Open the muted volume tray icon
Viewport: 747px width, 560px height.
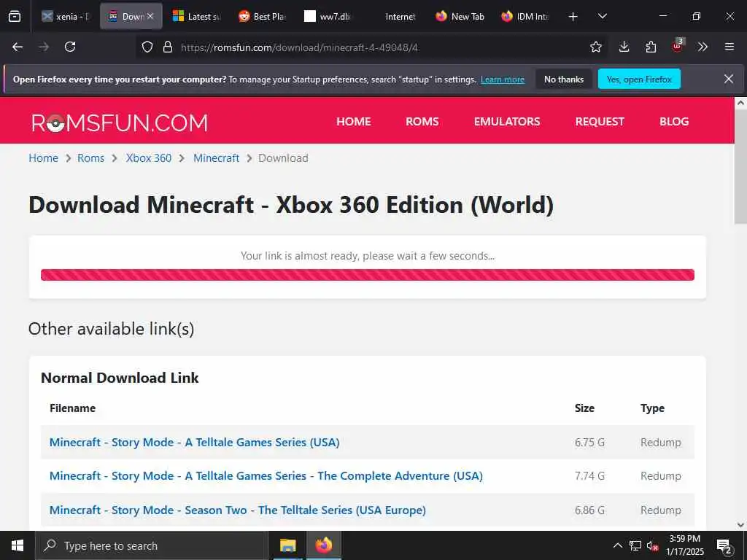coord(653,545)
